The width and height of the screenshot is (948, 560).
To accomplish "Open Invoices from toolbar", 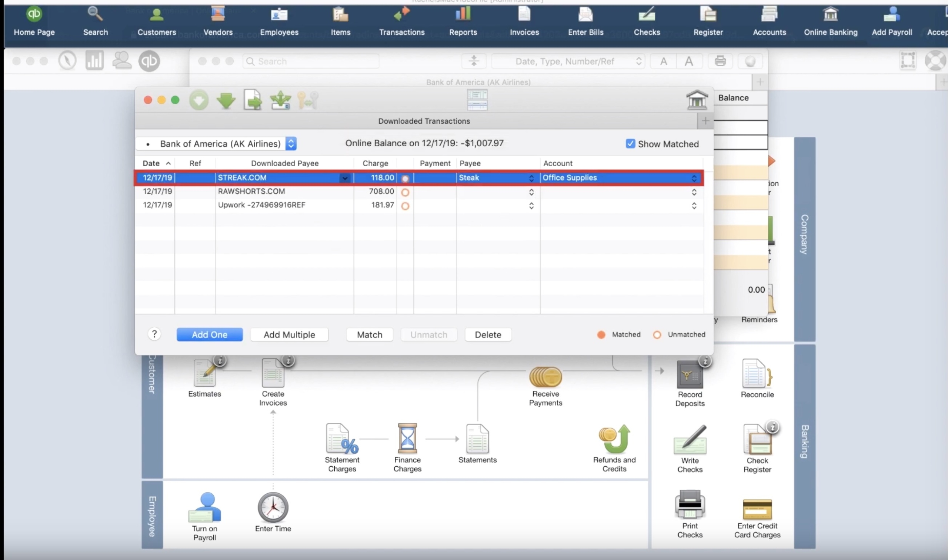I will pos(524,21).
